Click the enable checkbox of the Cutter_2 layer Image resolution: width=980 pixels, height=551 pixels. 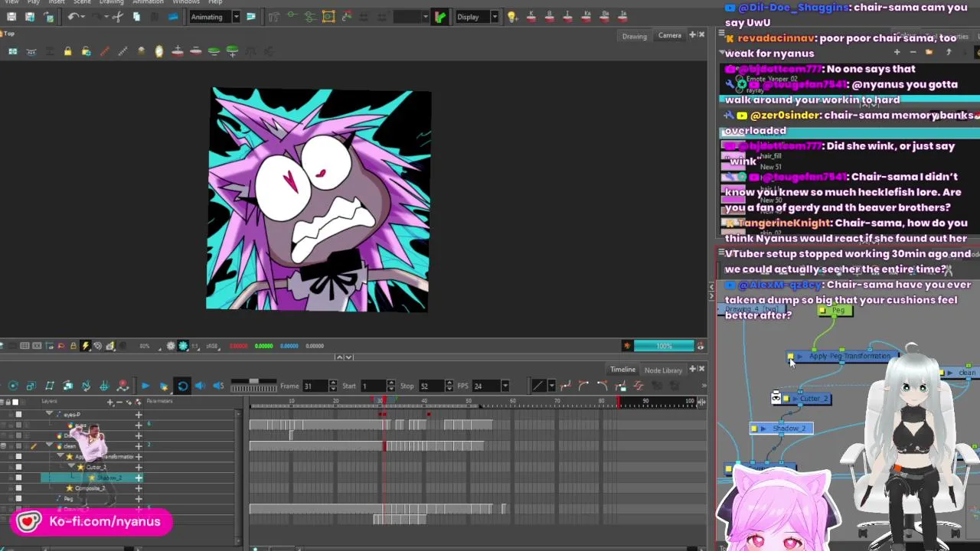click(x=18, y=467)
